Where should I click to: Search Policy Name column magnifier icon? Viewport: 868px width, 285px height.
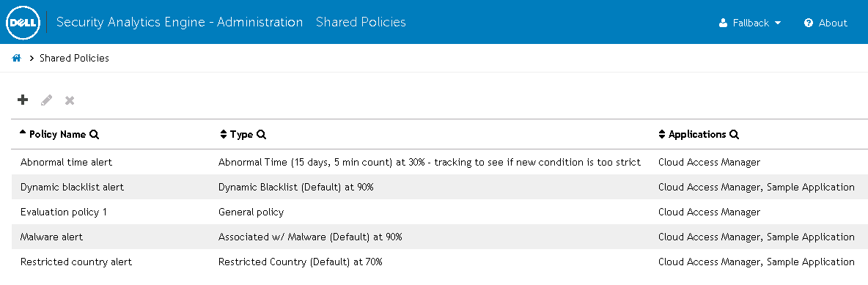tap(94, 135)
